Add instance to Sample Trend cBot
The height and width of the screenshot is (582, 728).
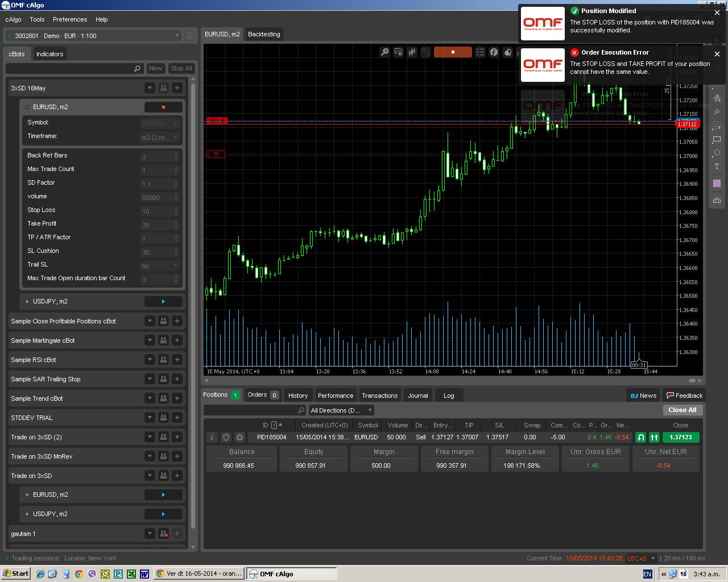[177, 398]
